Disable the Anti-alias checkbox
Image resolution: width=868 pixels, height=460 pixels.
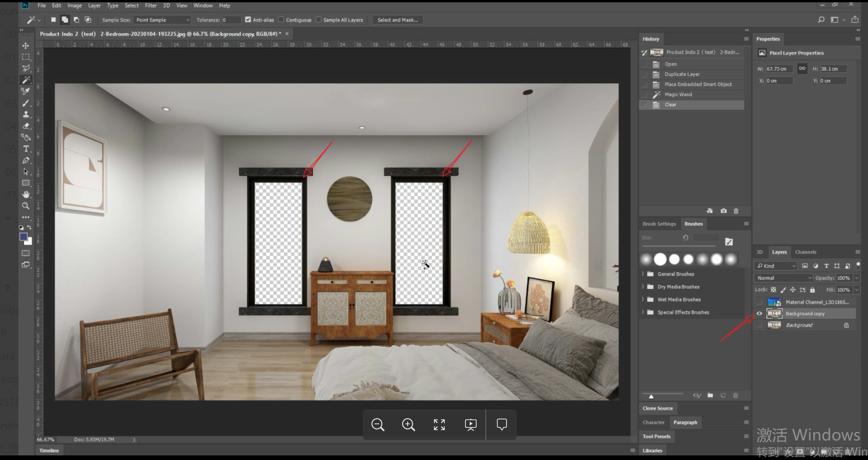(x=248, y=20)
